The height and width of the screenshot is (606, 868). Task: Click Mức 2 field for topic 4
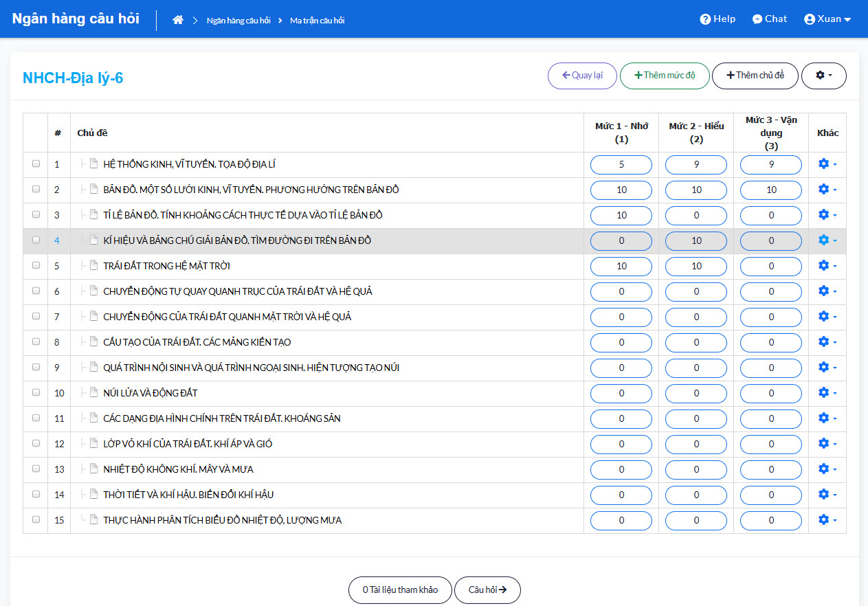696,241
